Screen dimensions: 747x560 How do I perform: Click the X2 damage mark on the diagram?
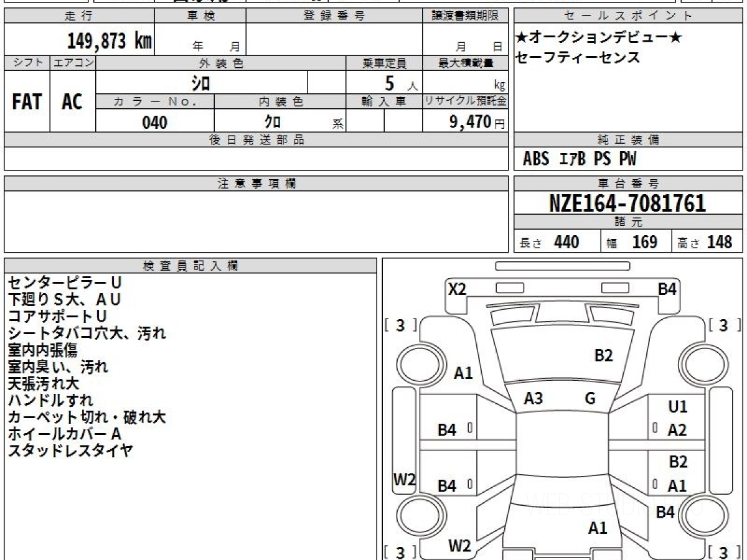tap(458, 289)
